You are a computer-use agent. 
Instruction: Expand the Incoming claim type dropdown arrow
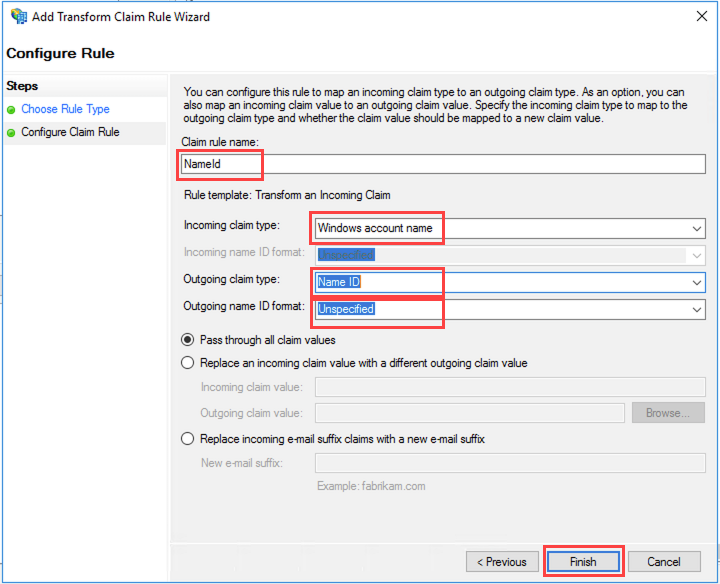tap(697, 228)
